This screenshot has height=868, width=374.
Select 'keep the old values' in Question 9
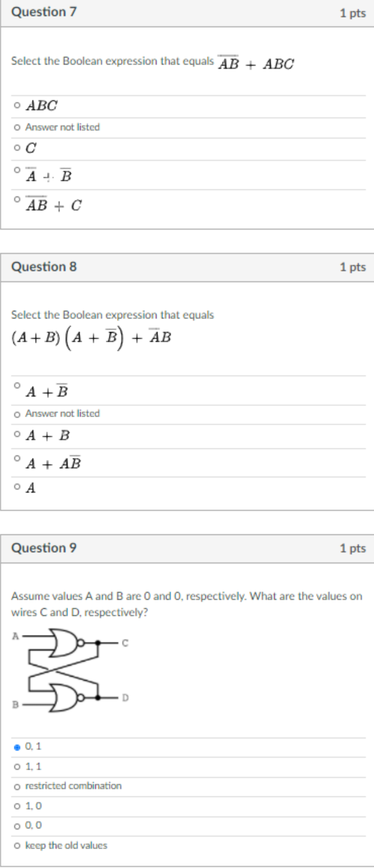pos(18,845)
